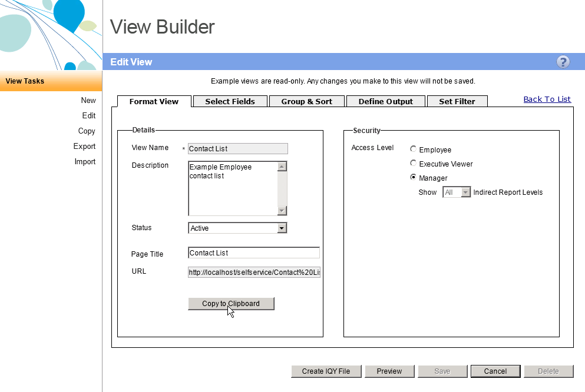Cancel editing the view
585x392 pixels.
495,371
